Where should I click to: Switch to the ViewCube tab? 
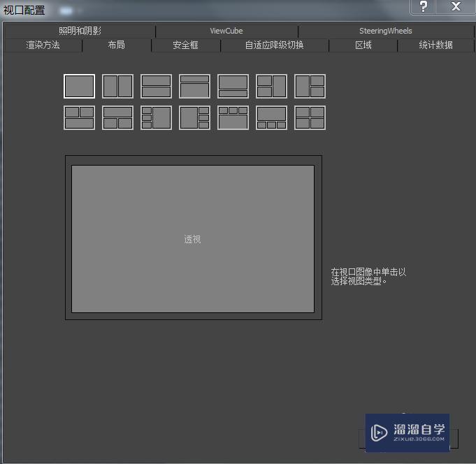click(x=226, y=31)
